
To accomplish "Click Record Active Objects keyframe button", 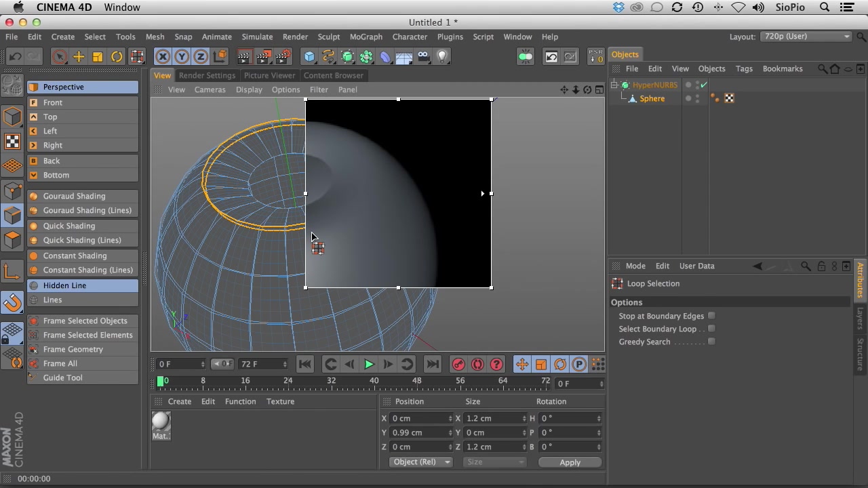I will [458, 365].
